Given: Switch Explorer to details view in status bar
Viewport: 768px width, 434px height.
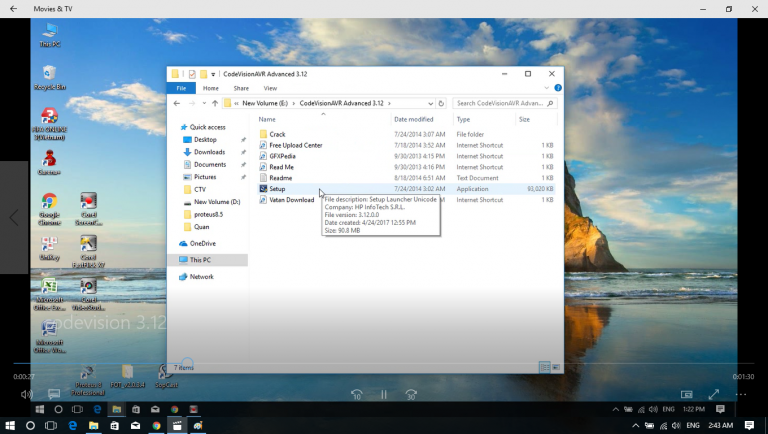Looking at the screenshot, I should pos(544,367).
